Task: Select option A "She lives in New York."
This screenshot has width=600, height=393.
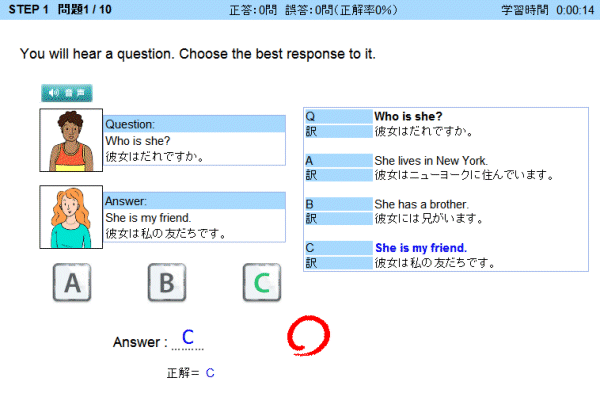Action: point(431,160)
